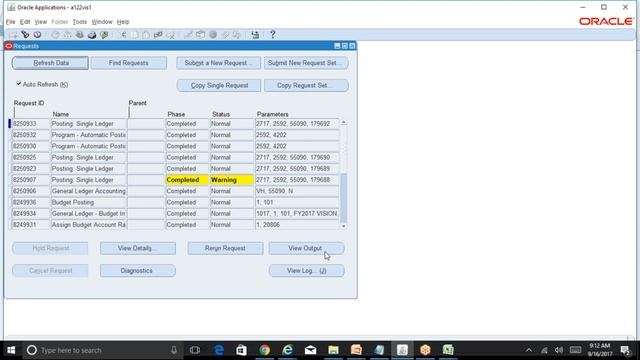Open Microsoft Edge from the taskbar
This screenshot has height=360, width=640.
pyautogui.click(x=219, y=350)
